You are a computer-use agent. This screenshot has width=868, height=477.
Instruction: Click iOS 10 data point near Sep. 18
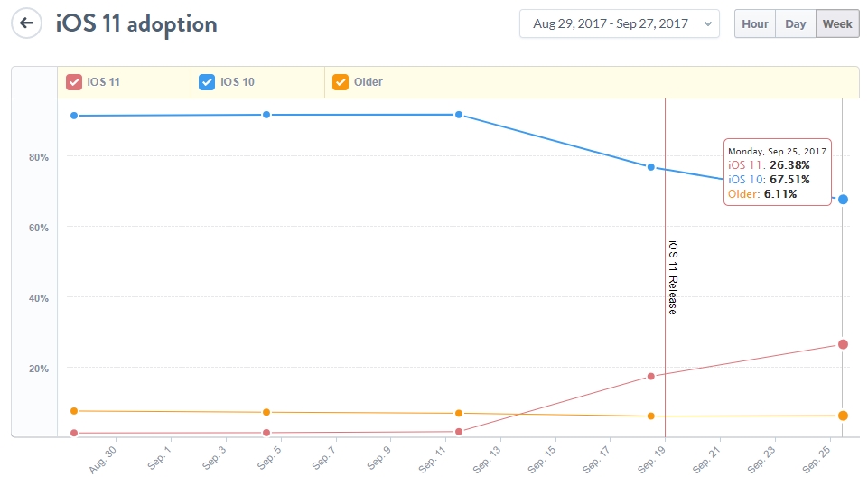650,167
